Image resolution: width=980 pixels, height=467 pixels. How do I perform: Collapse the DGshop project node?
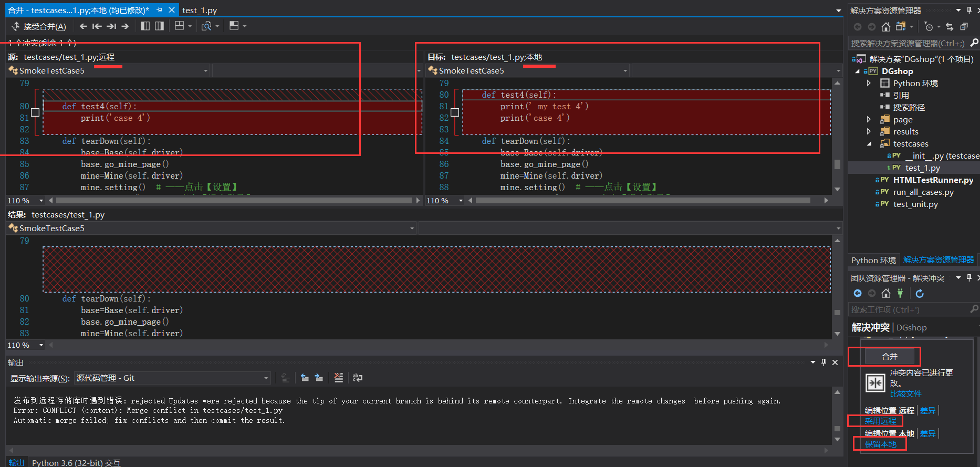coord(858,71)
